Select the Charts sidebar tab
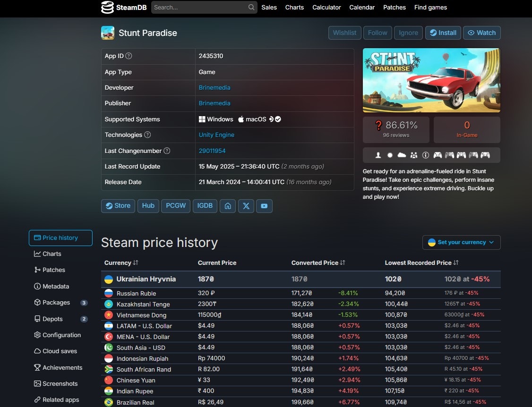This screenshot has height=407, width=532. [60, 254]
